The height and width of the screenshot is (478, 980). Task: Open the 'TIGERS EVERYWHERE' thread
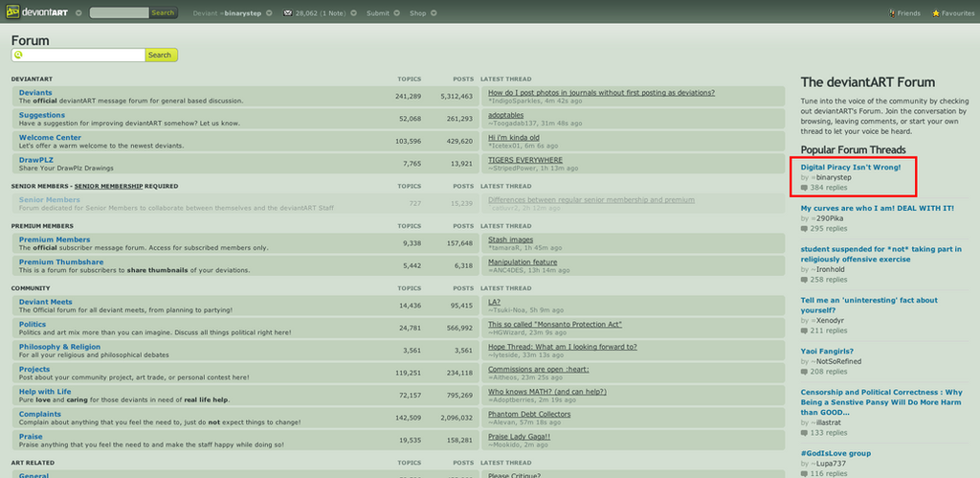525,160
